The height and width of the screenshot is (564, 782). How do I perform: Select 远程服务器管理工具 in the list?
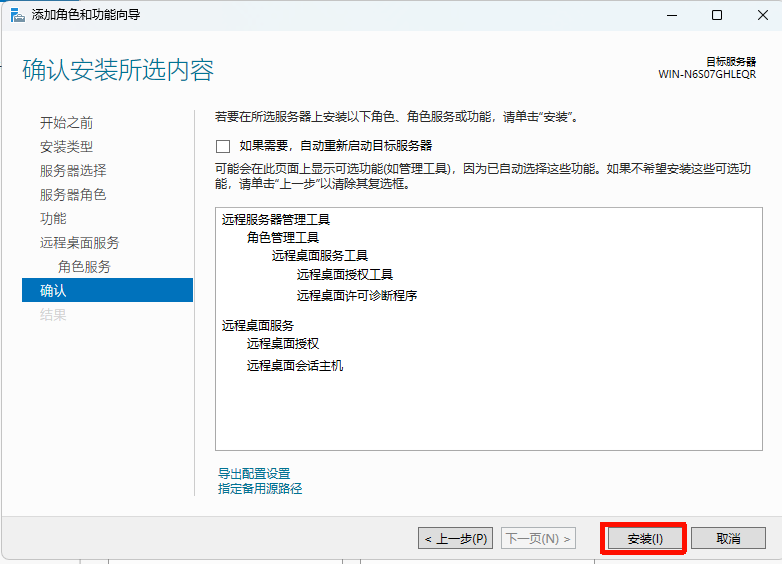[275, 219]
